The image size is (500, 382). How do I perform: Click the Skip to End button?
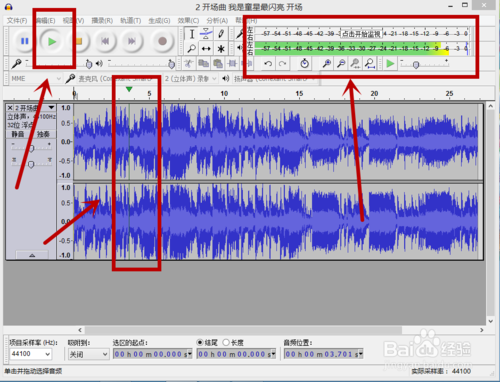pos(132,41)
